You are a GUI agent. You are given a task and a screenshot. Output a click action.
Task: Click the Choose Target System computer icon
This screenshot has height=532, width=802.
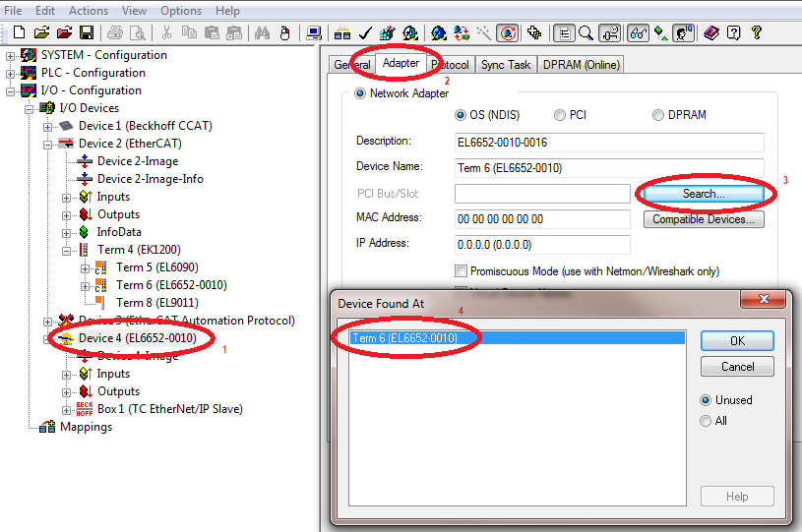(x=314, y=32)
